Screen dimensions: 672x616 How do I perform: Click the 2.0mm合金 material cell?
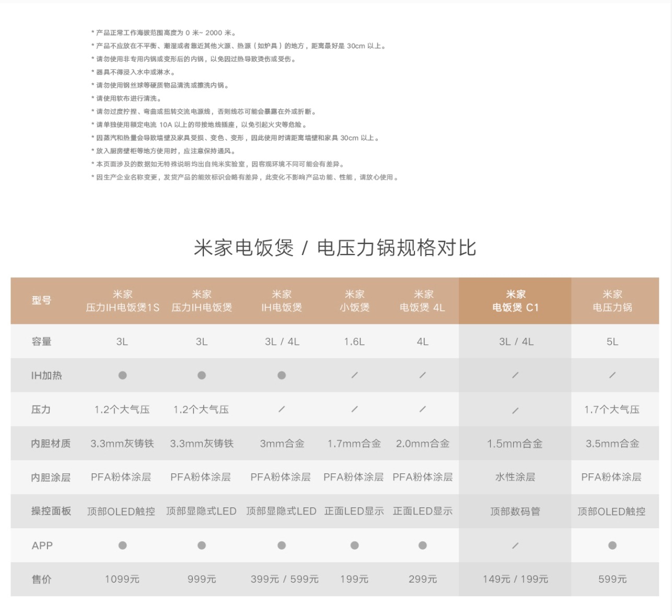coord(423,444)
